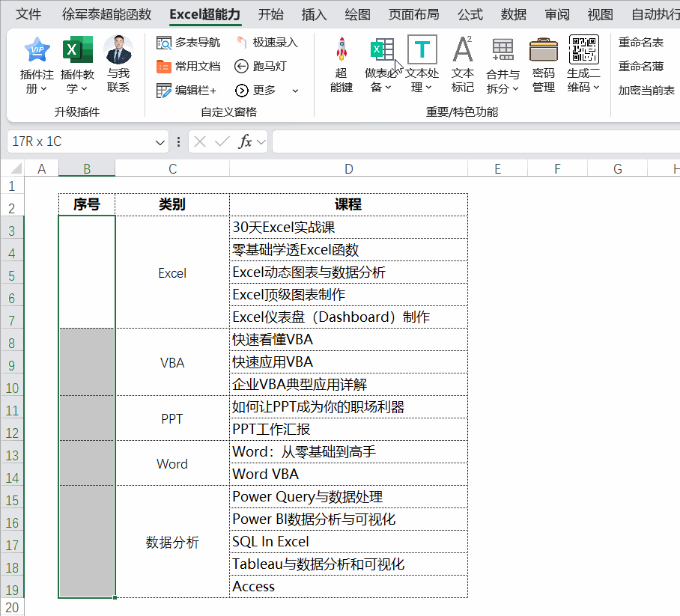Select cell 零基础学透Excel函数
Image resolution: width=680 pixels, height=616 pixels.
pyautogui.click(x=348, y=250)
